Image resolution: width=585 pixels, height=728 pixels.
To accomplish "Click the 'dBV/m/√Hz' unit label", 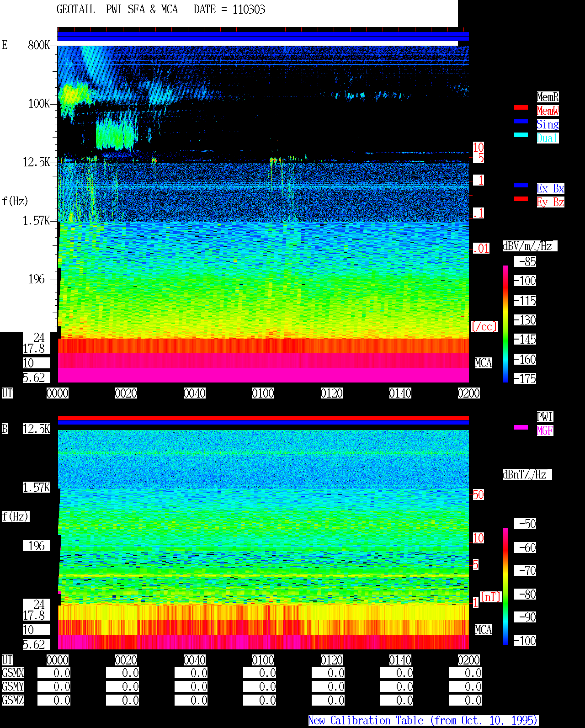I will pos(530,246).
